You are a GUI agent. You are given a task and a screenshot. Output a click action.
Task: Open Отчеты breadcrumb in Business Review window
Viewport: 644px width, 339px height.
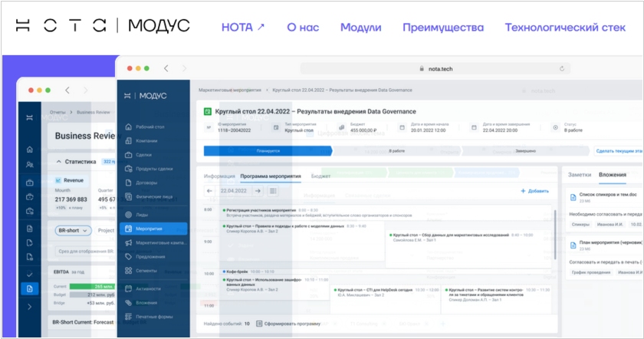[x=58, y=112]
